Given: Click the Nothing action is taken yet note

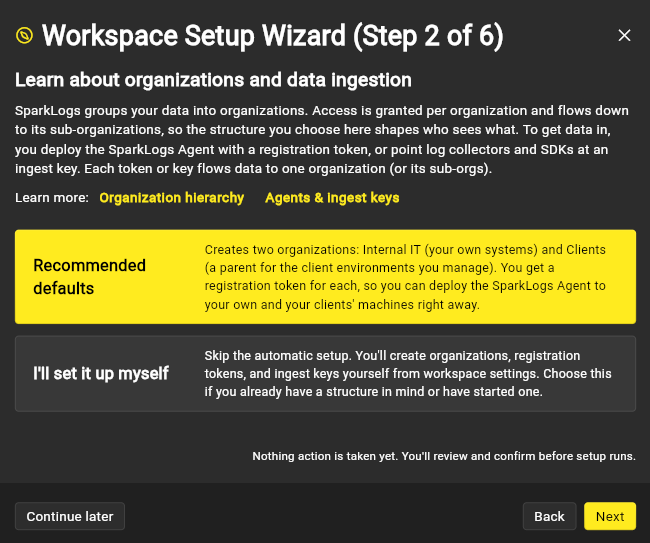Looking at the screenshot, I should coord(444,456).
